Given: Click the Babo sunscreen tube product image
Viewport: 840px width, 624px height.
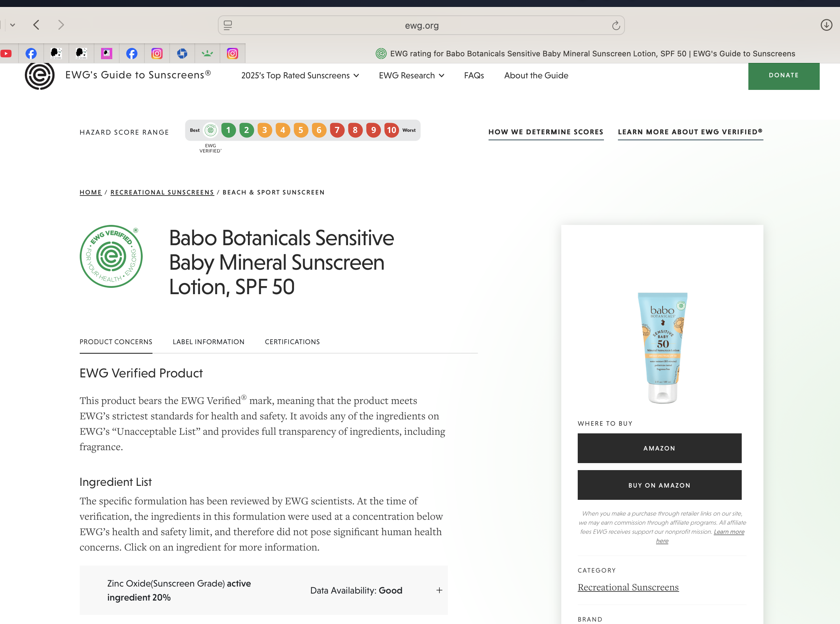Looking at the screenshot, I should [662, 348].
